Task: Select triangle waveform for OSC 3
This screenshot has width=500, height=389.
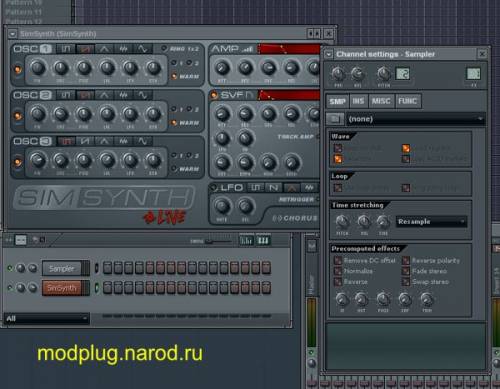Action: (104, 141)
